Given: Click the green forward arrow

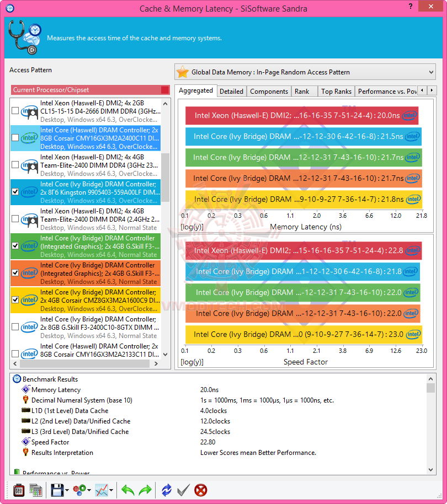Looking at the screenshot, I should [x=145, y=490].
